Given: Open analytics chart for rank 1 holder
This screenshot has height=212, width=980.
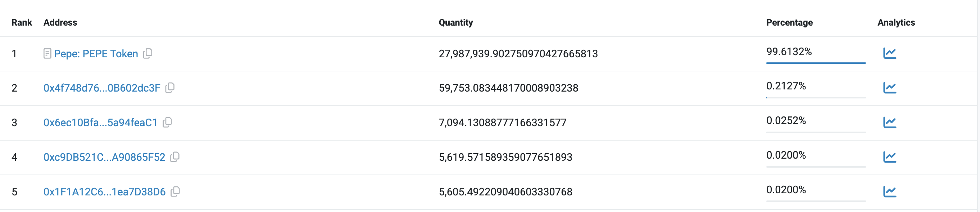Looking at the screenshot, I should pos(889,53).
